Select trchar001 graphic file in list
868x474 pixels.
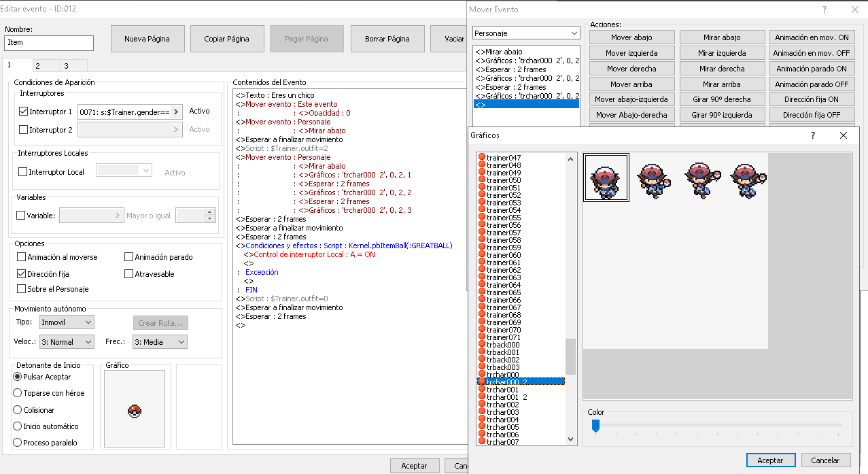(x=502, y=390)
